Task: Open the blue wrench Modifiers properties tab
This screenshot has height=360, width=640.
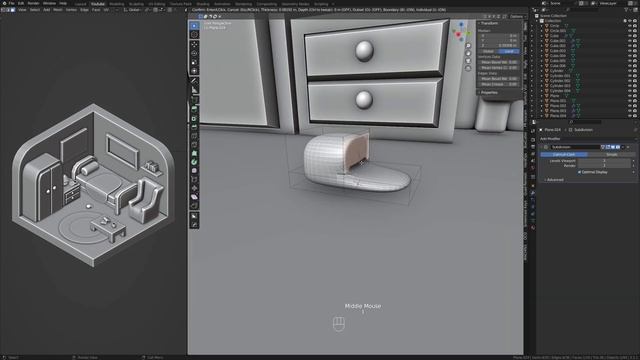Action: point(533,193)
